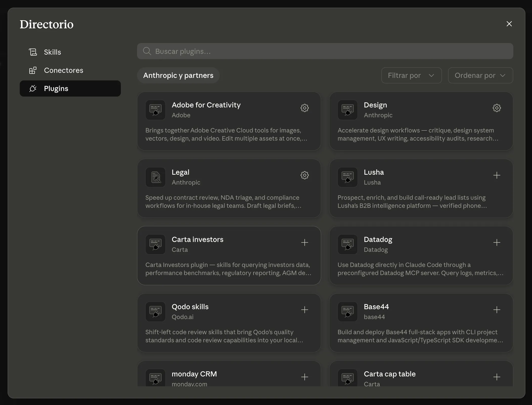The image size is (532, 405).
Task: Click the 'Directorio' dialog heading
Action: [47, 24]
